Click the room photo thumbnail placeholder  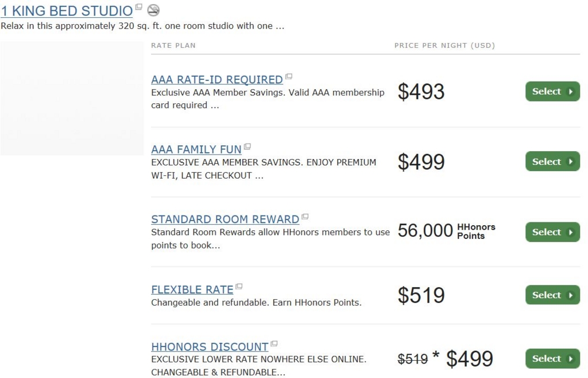[72, 98]
